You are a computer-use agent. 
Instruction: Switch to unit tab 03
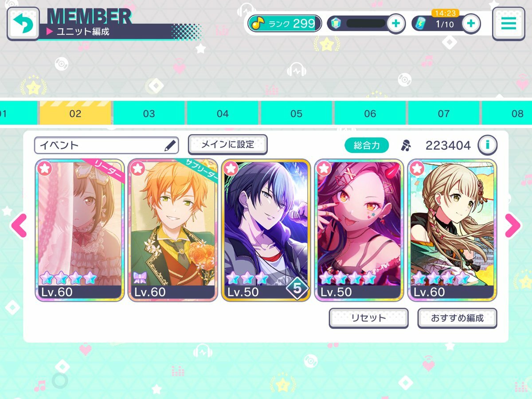[149, 113]
